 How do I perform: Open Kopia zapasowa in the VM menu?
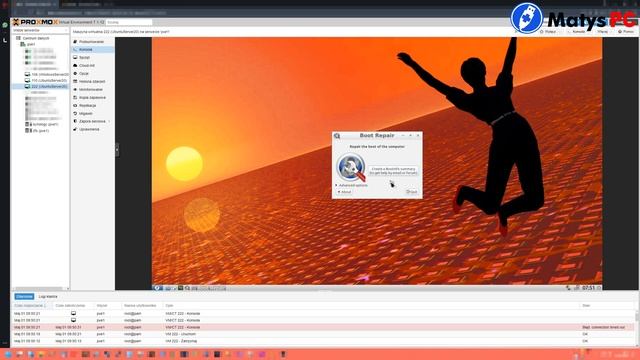(92, 98)
